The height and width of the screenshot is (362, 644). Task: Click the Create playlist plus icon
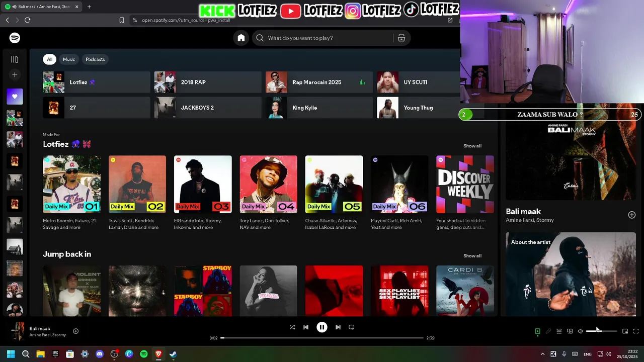click(15, 75)
